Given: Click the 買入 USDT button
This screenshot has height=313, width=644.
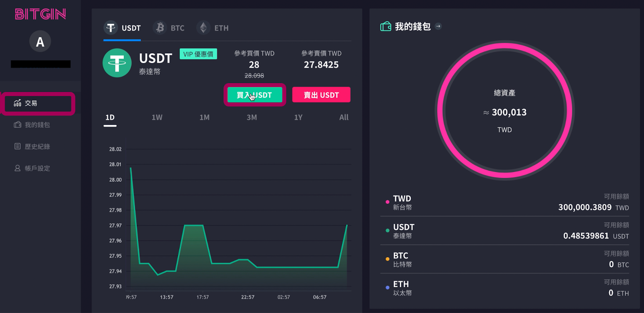Looking at the screenshot, I should click(255, 95).
